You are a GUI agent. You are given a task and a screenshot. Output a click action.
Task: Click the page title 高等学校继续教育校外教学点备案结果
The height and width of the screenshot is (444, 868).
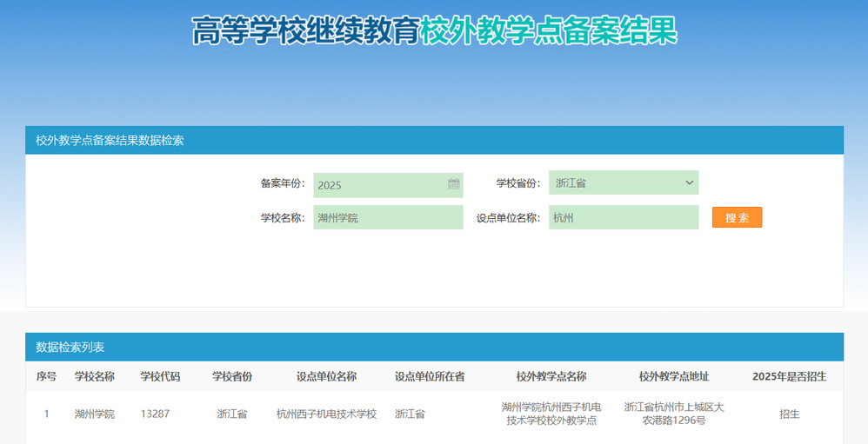(434, 30)
